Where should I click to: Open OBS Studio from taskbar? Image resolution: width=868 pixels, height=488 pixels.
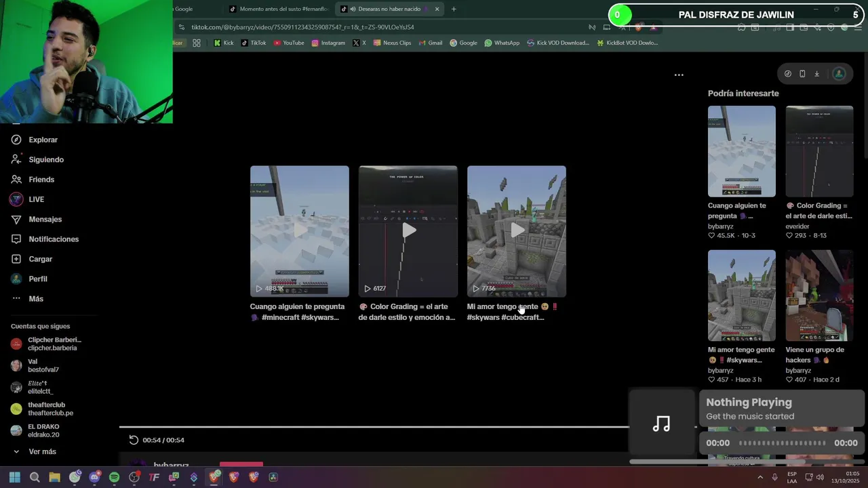(134, 477)
